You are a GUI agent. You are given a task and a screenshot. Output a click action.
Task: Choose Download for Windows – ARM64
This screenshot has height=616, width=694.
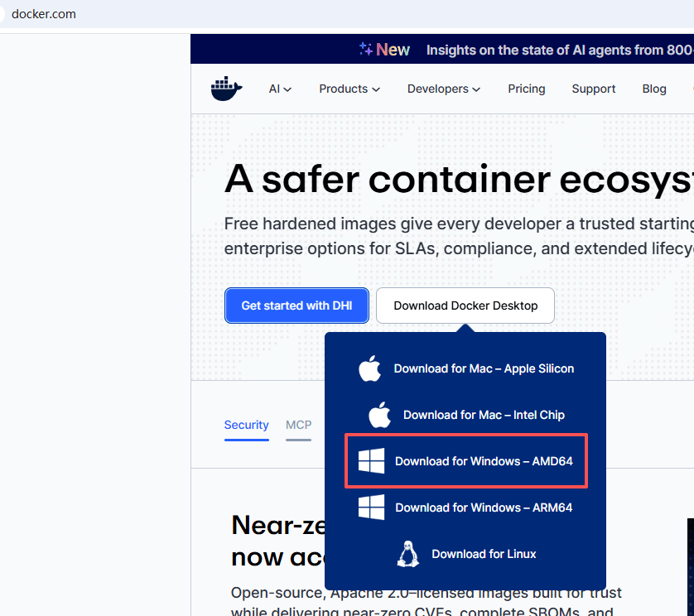coord(465,508)
